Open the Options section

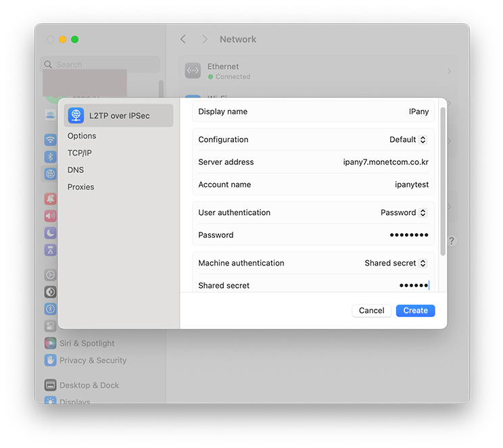click(x=82, y=136)
